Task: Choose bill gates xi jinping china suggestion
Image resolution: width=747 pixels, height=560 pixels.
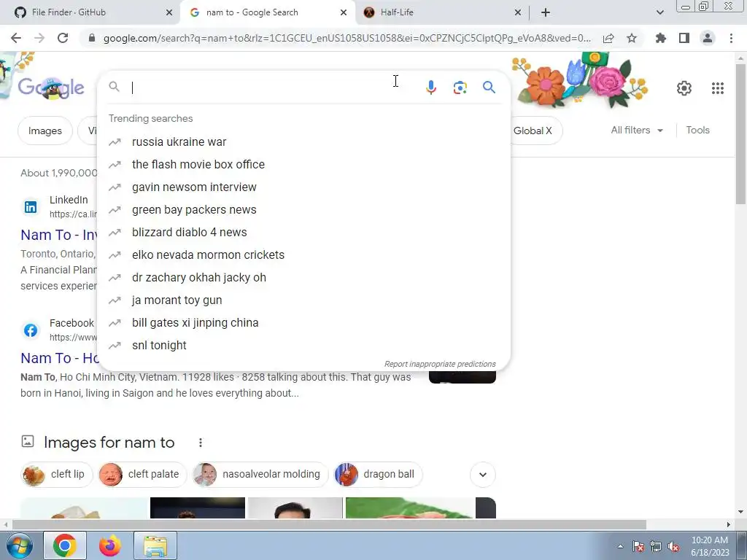Action: pyautogui.click(x=303, y=323)
